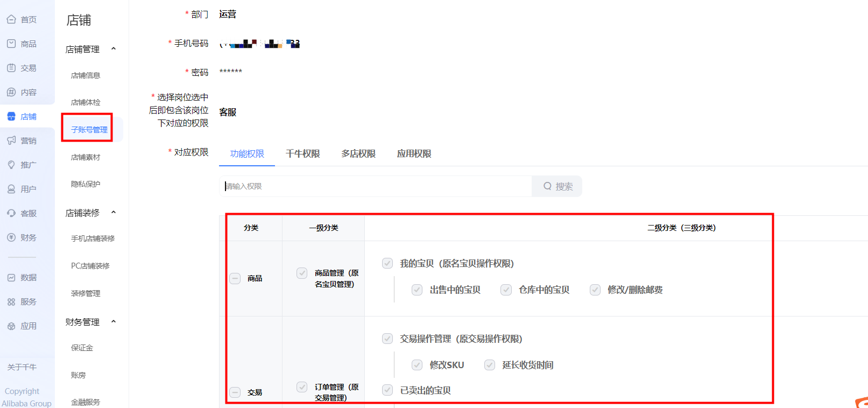Screen dimensions: 868x408
Task: Open 手机店铺装修 submenu item
Action: [x=93, y=238]
